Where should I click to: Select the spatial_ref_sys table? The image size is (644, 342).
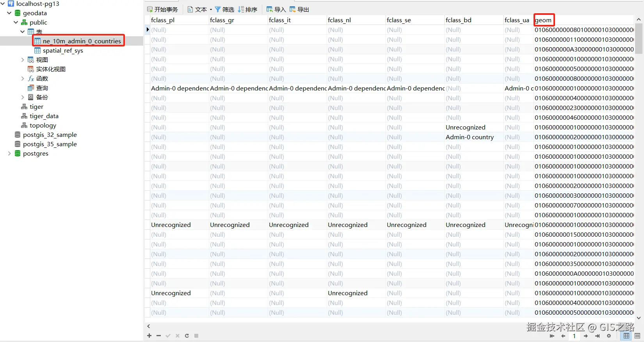62,50
